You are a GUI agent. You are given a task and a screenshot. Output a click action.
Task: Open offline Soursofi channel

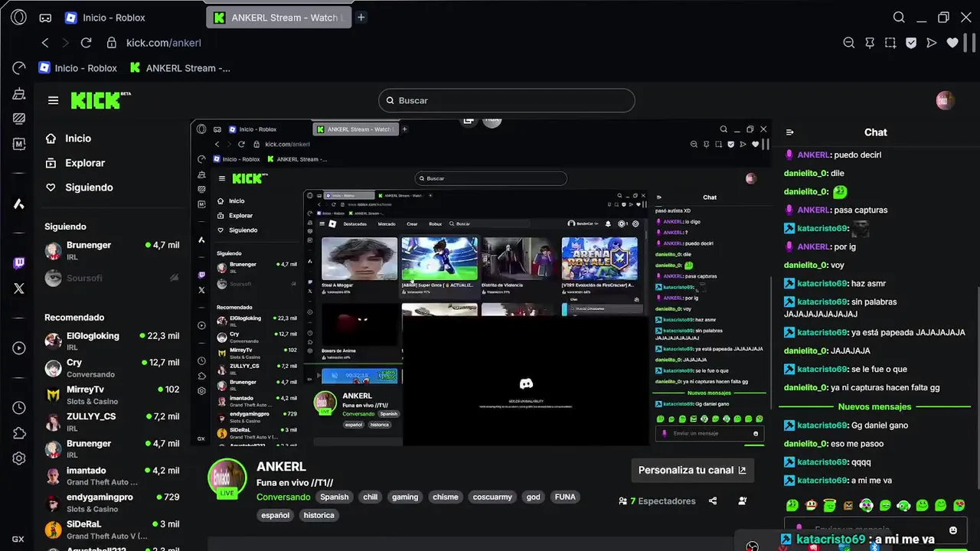point(112,278)
